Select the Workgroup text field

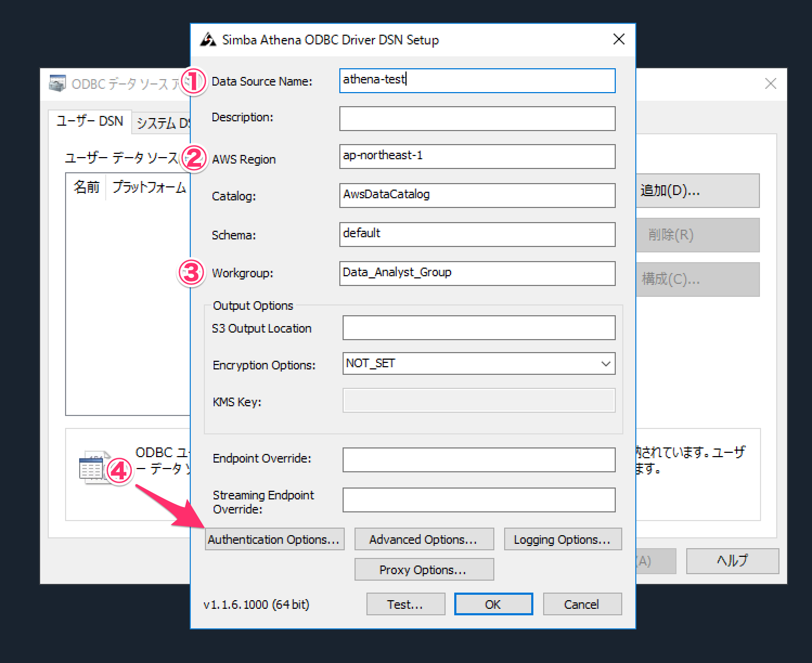[x=477, y=274]
